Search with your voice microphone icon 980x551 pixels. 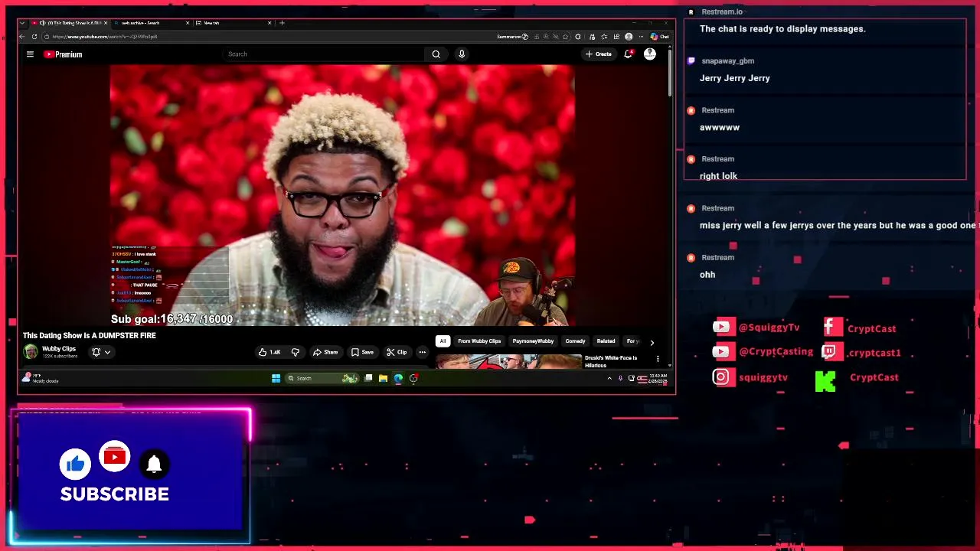(x=462, y=54)
